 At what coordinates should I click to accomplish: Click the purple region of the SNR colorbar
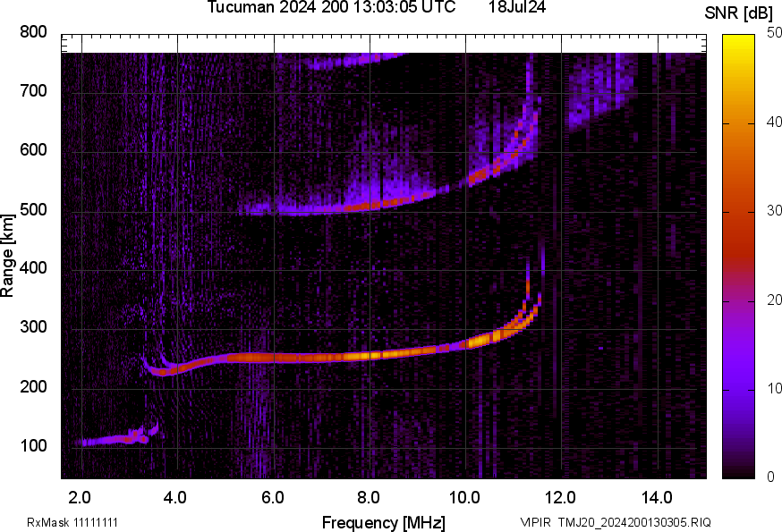tap(738, 367)
